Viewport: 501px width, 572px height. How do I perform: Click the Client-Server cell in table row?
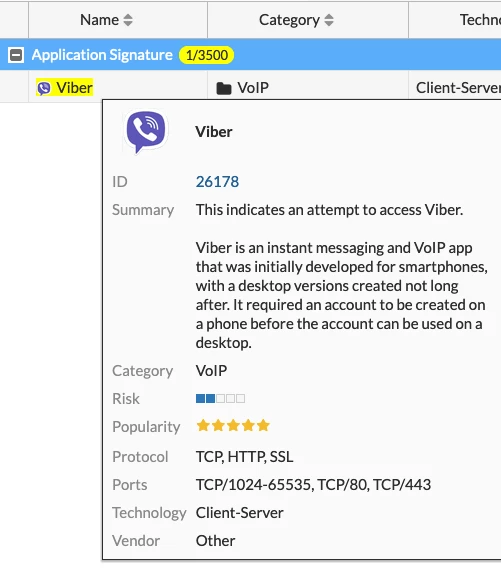[455, 88]
